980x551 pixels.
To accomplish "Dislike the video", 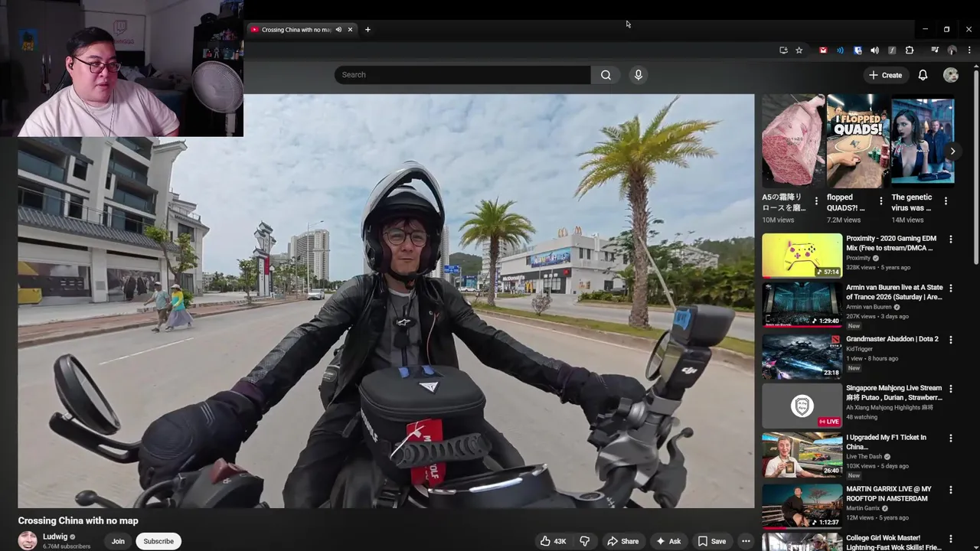I will (584, 541).
